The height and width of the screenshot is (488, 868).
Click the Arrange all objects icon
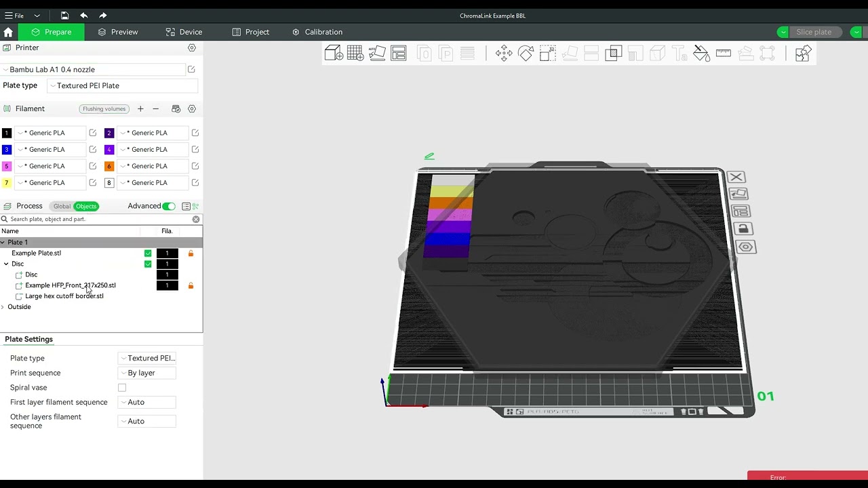[x=399, y=54]
